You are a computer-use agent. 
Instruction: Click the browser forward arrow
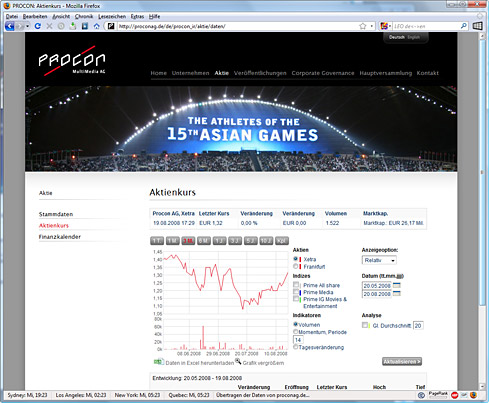(x=20, y=26)
